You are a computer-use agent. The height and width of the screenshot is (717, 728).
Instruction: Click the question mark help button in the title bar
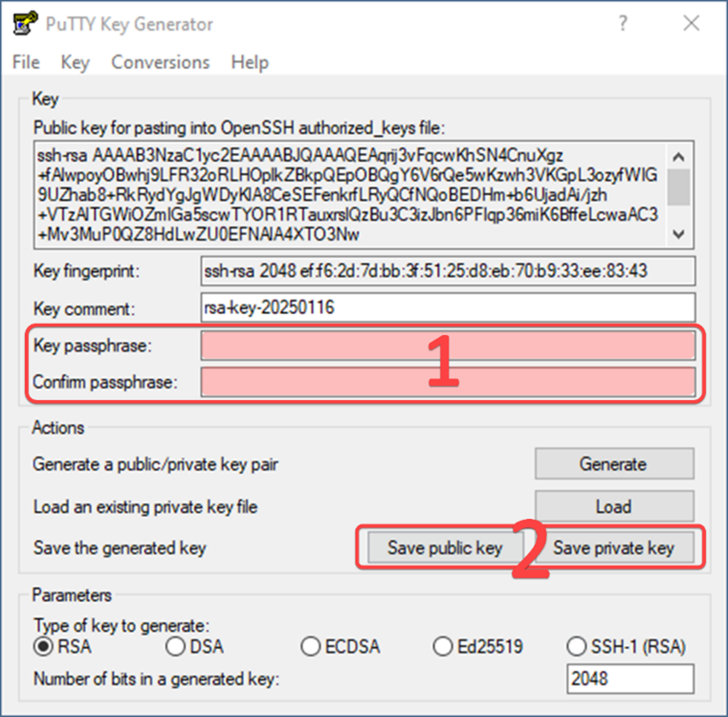623,23
